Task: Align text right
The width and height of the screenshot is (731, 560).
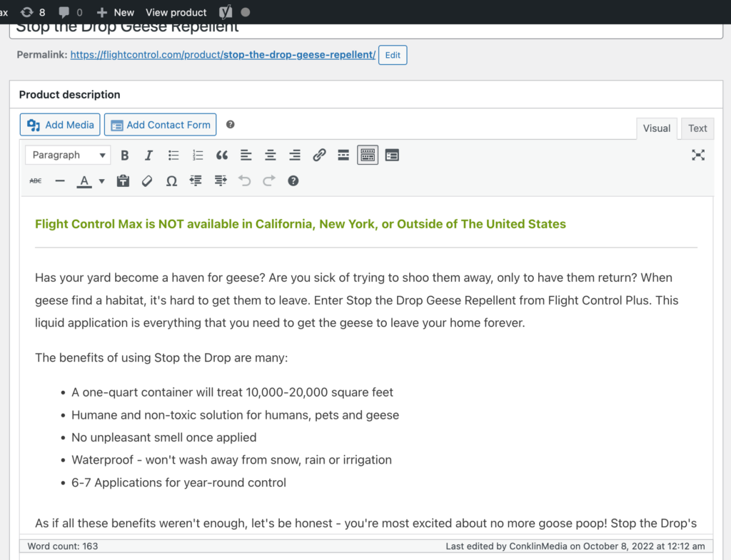Action: click(x=295, y=155)
